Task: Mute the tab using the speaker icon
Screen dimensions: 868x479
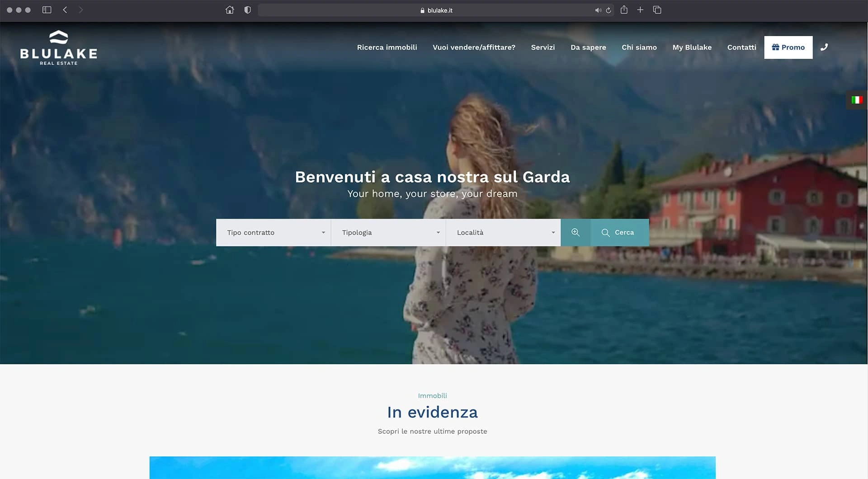Action: tap(598, 10)
